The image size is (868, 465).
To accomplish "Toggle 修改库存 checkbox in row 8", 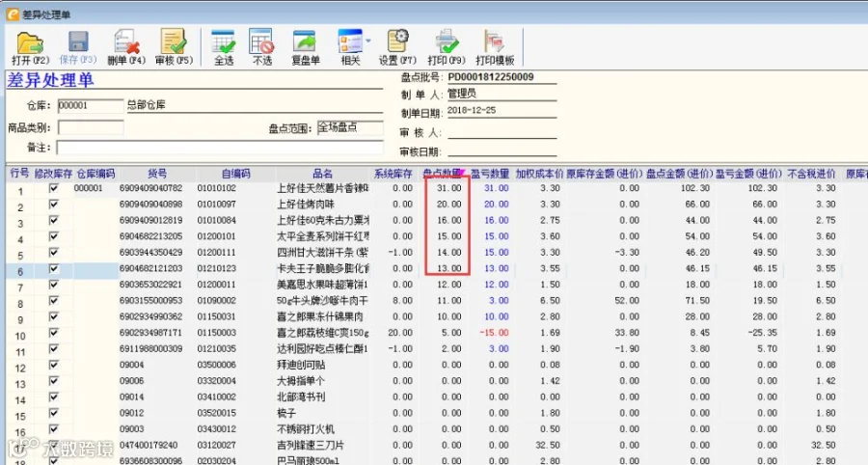I will (x=53, y=301).
